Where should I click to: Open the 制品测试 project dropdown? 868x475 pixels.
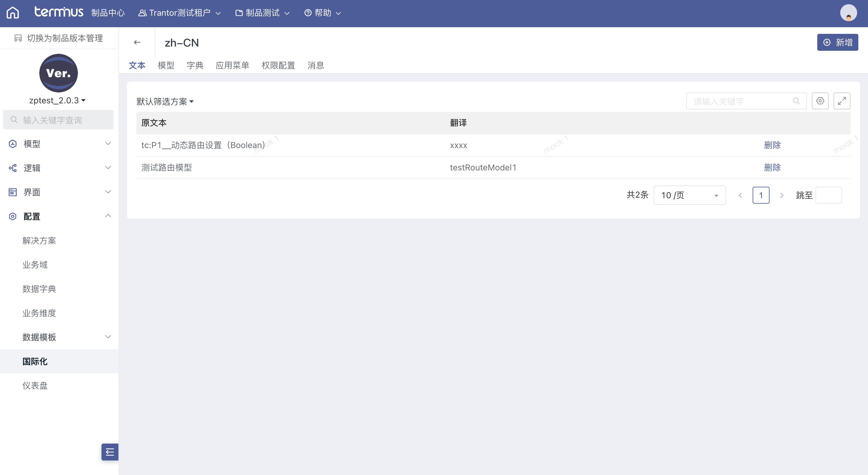(x=262, y=13)
